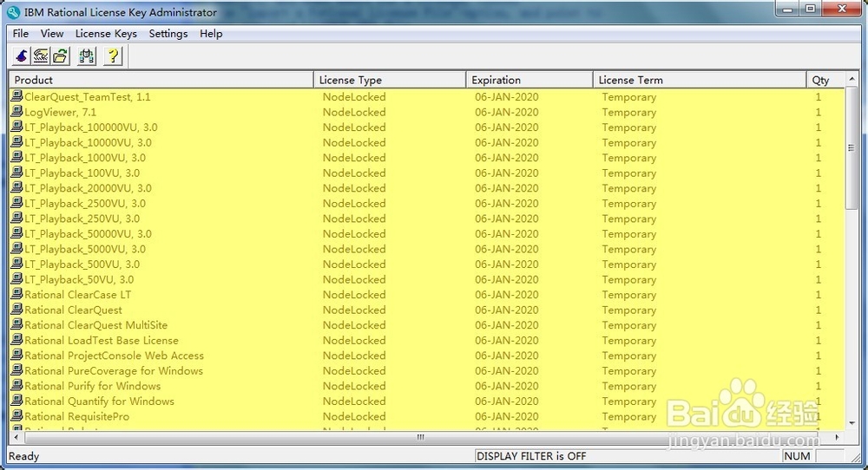Click computer icon beside LT_Playback_5000VU, 3.0
The width and height of the screenshot is (868, 470).
coord(17,248)
